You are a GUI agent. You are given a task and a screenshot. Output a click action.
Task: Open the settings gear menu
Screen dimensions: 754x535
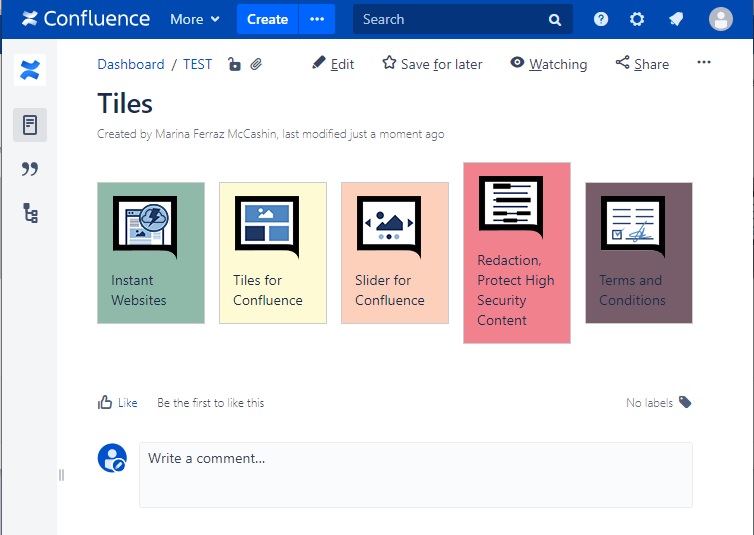pos(637,19)
